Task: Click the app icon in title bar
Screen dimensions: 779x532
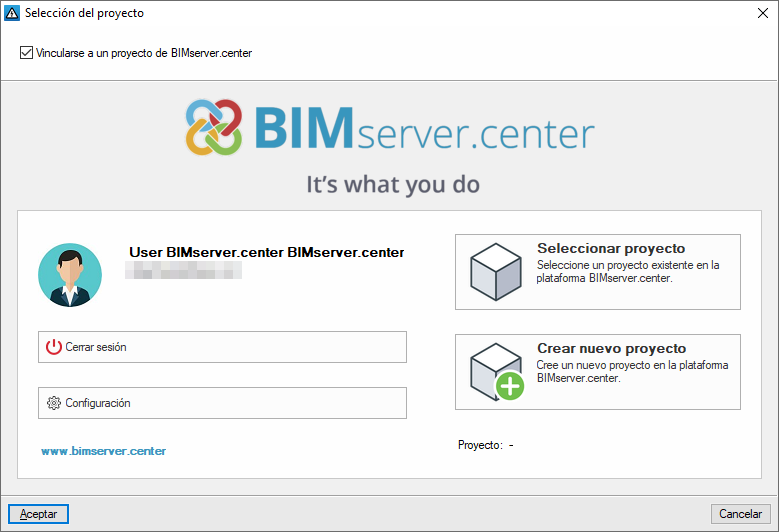Action: 12,13
